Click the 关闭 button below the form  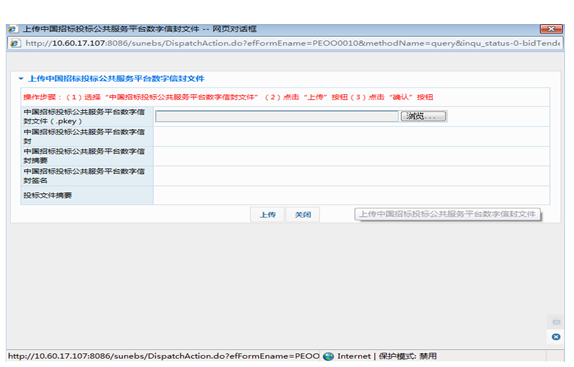tap(303, 215)
